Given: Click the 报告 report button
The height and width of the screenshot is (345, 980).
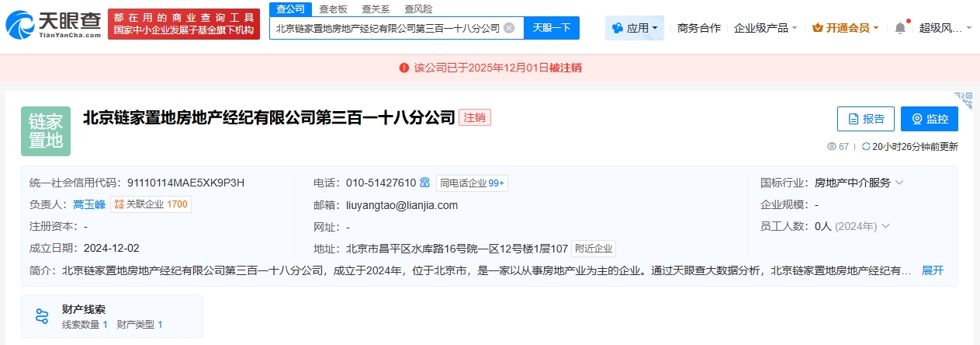Looking at the screenshot, I should click(x=865, y=119).
